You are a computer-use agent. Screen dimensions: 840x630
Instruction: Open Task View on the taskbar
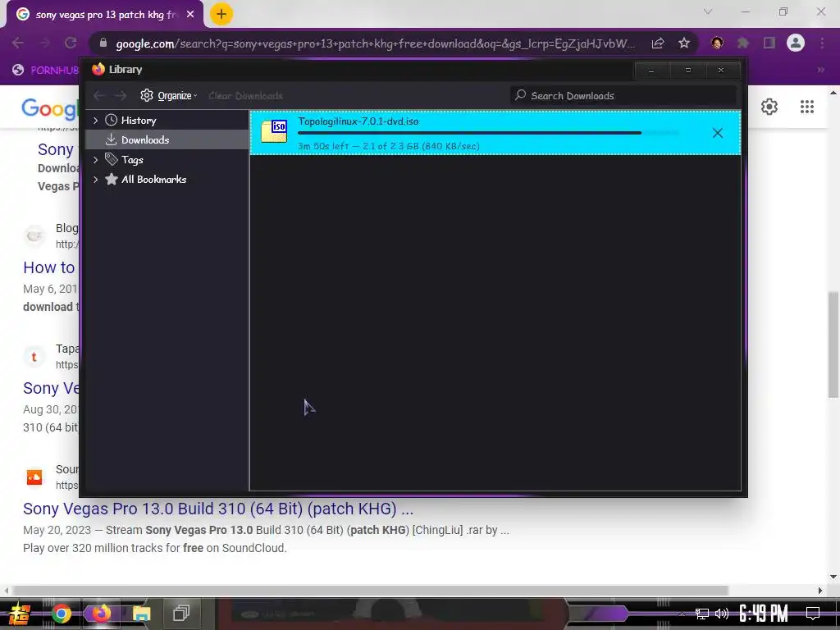coord(181,614)
